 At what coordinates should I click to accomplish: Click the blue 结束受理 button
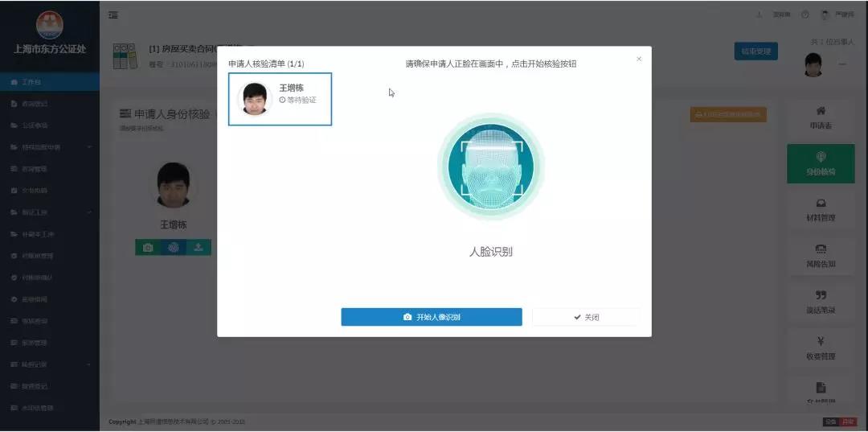[x=755, y=51]
